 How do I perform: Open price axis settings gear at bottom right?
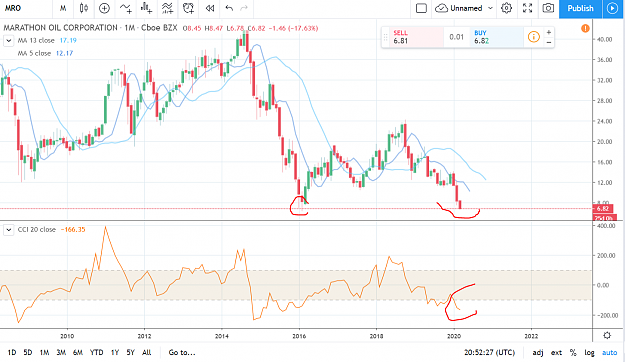[607, 335]
